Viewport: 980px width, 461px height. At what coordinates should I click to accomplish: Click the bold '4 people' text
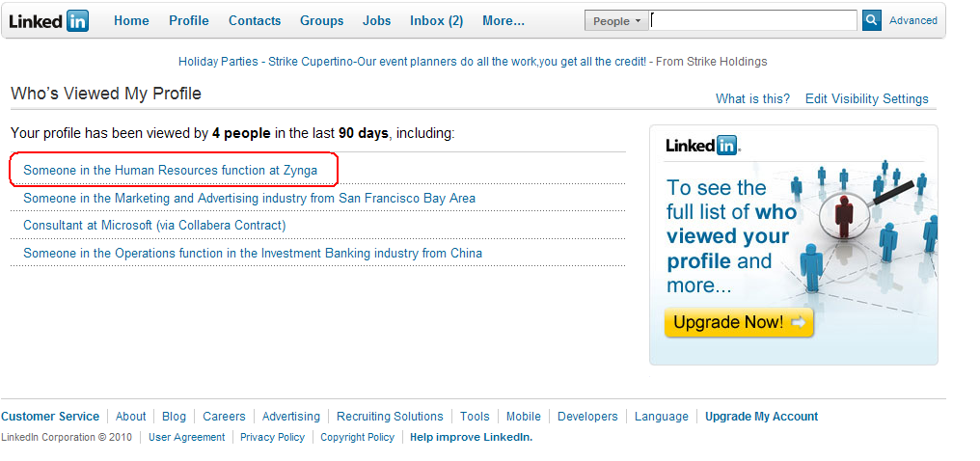[x=241, y=133]
